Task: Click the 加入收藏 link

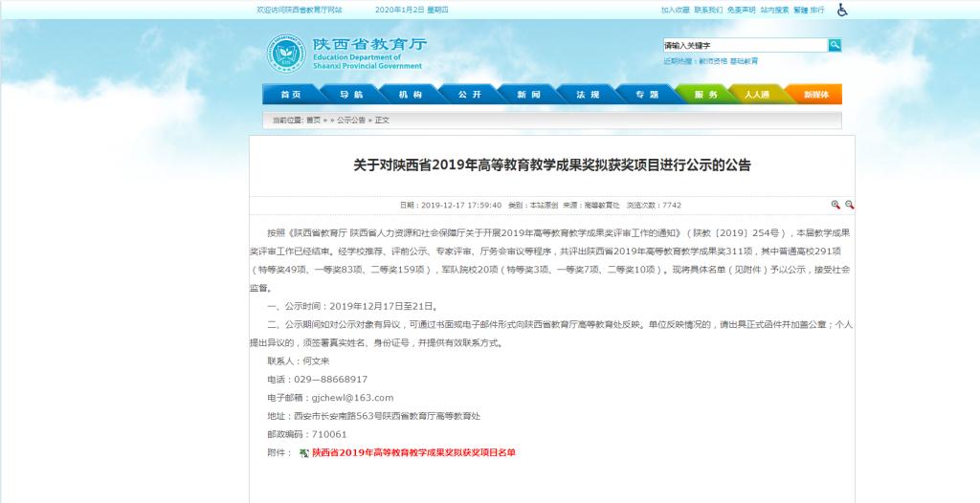Action: (x=675, y=10)
